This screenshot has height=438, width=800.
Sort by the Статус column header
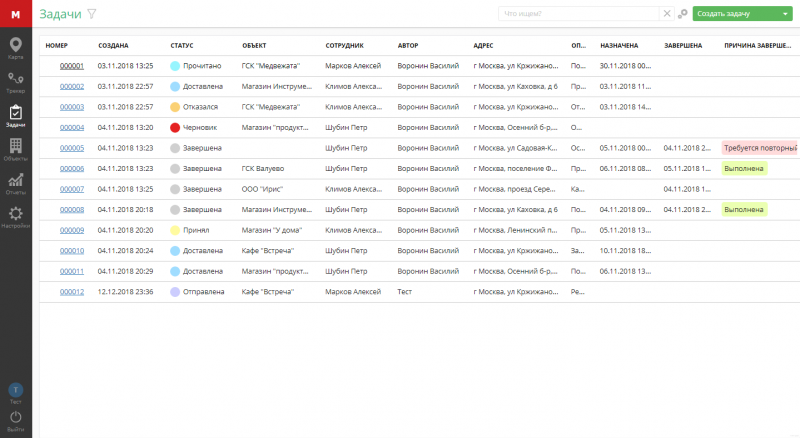click(182, 45)
